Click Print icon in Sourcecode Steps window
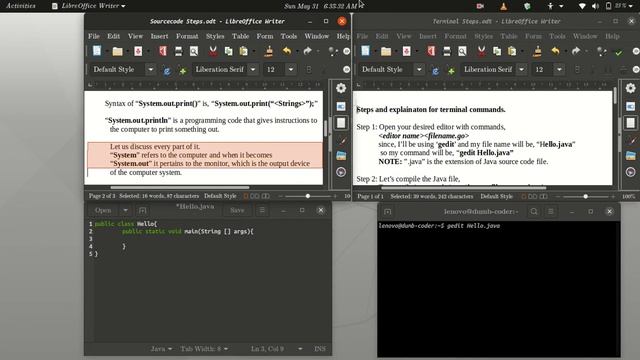This screenshot has width=640, height=360. coord(178,51)
